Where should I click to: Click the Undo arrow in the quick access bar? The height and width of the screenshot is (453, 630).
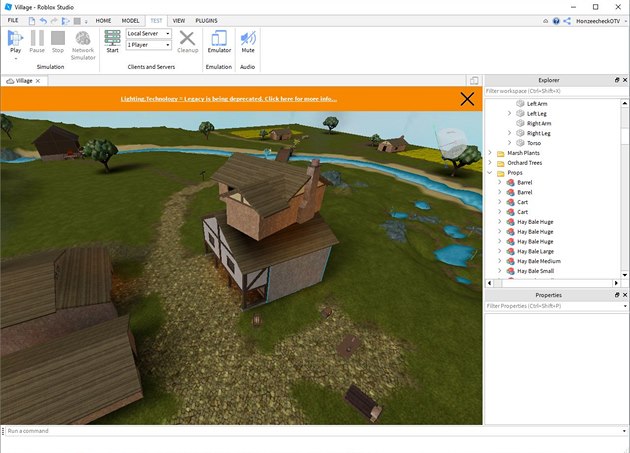coord(43,21)
